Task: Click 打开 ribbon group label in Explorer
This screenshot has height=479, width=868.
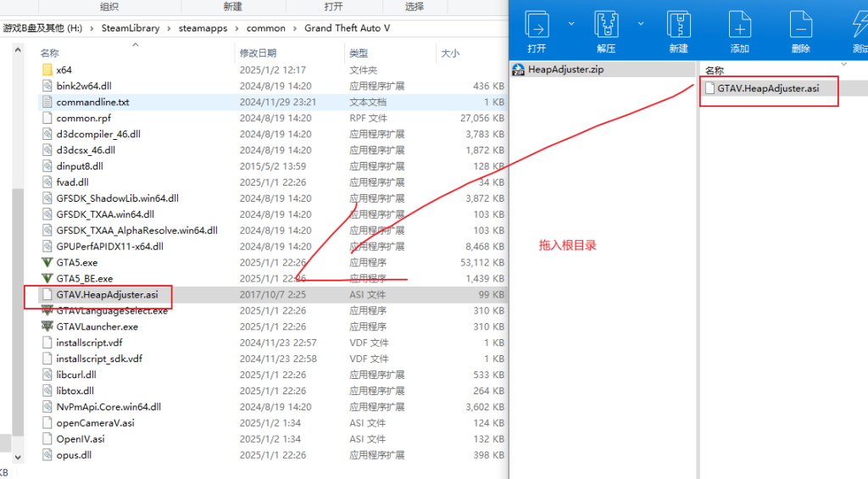Action: coord(333,7)
